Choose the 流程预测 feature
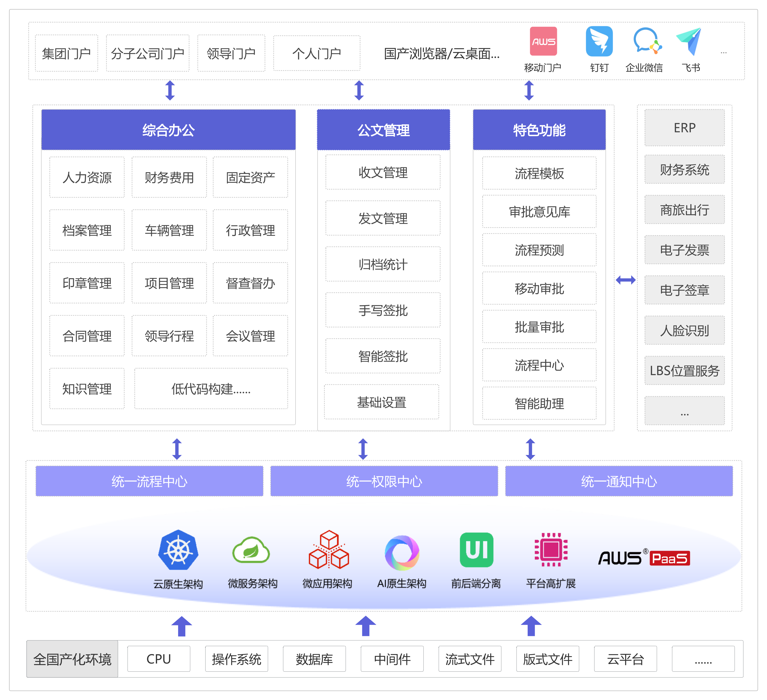The image size is (767, 700). [x=540, y=250]
